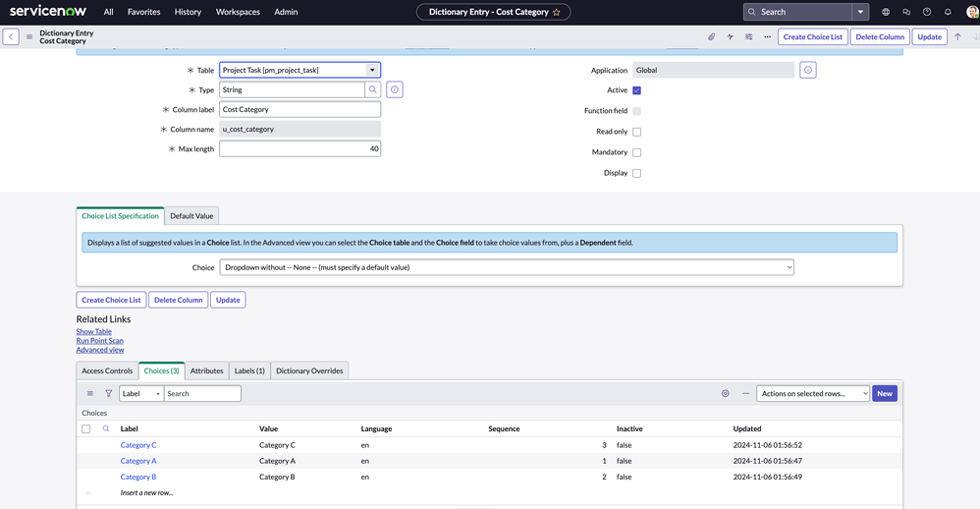The image size is (980, 509).
Task: Favorite this page with star icon
Action: coord(556,12)
